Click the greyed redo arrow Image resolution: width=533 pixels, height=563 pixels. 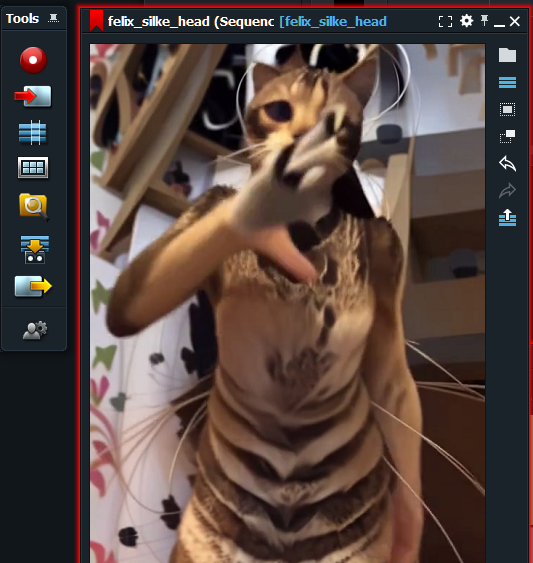click(507, 190)
